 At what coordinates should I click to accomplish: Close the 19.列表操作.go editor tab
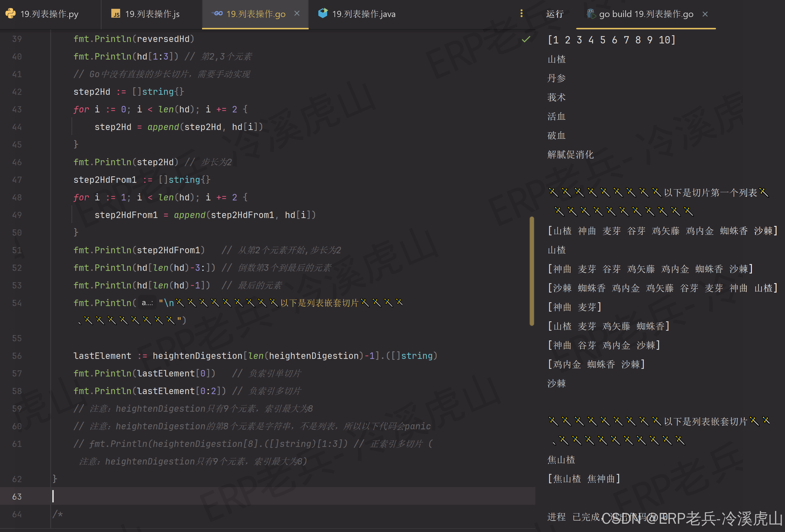(297, 14)
